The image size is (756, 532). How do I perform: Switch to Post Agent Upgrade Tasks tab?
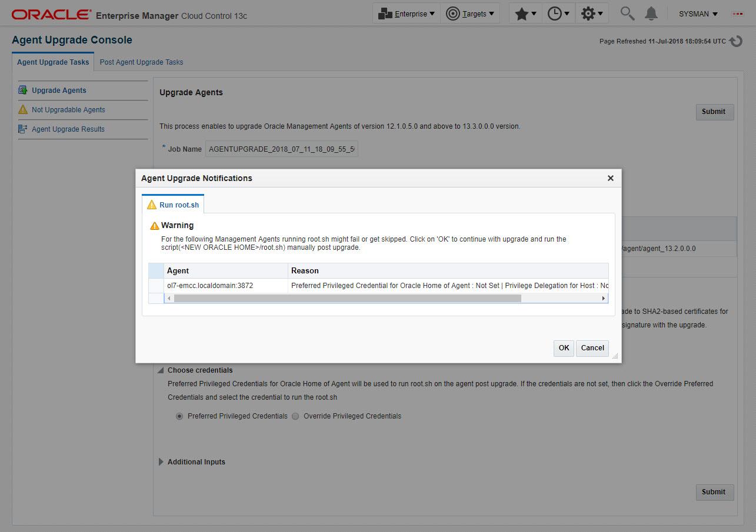pyautogui.click(x=141, y=62)
